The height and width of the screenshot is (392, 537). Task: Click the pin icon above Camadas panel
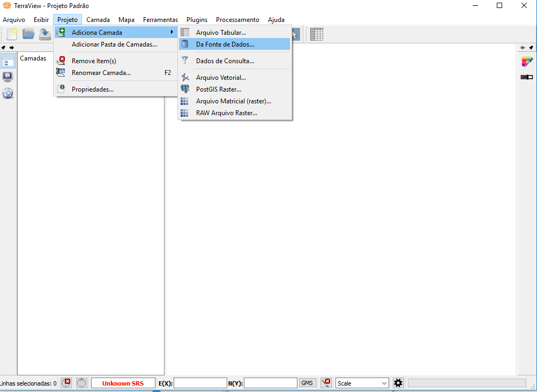coord(3,48)
